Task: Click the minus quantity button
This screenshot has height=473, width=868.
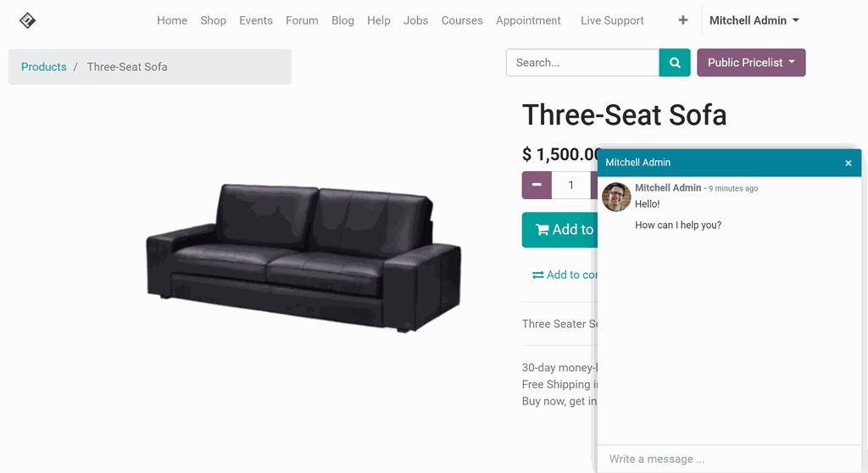Action: [537, 185]
